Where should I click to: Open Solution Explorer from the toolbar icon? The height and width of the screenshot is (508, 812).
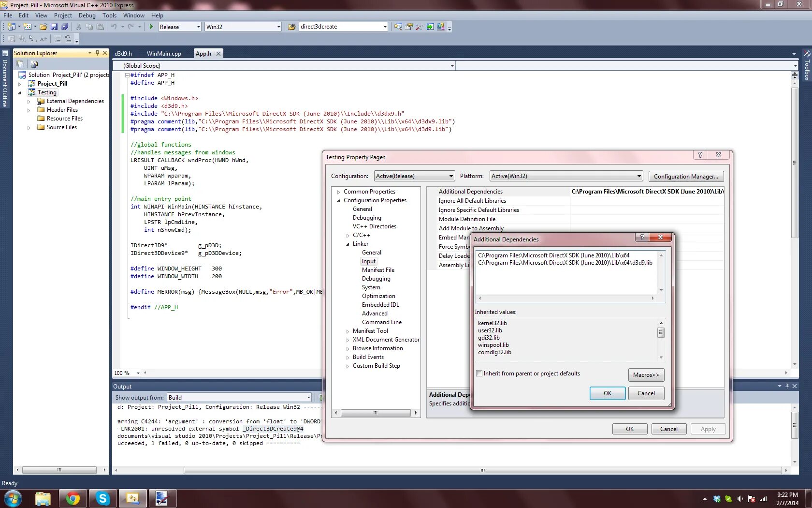(398, 27)
